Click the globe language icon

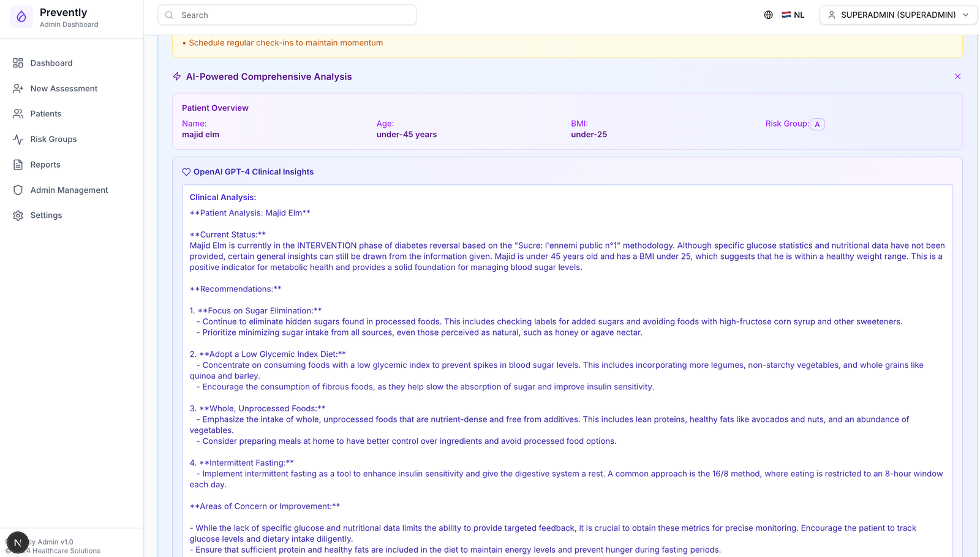tap(768, 15)
